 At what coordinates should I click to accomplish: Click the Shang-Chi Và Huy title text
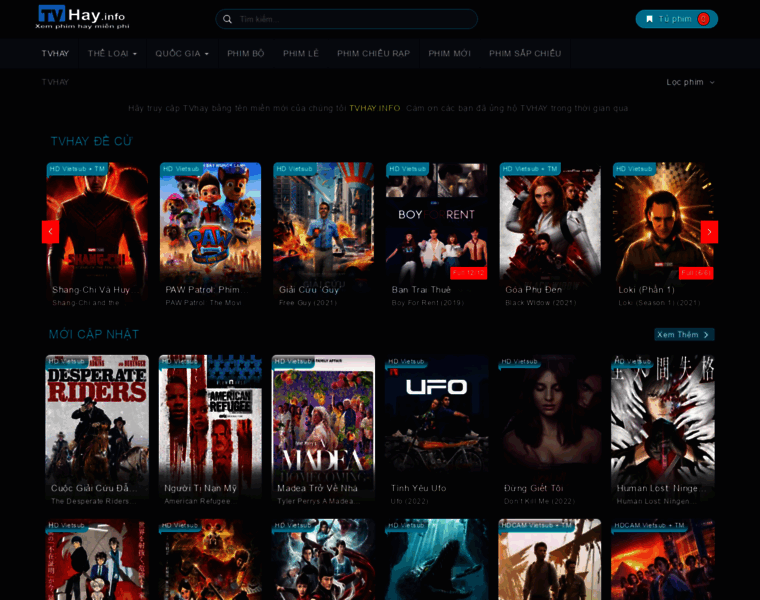click(x=95, y=290)
